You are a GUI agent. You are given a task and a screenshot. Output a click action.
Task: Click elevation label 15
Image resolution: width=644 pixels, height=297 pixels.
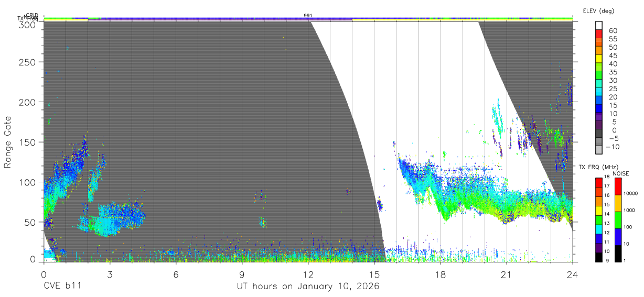coord(613,105)
